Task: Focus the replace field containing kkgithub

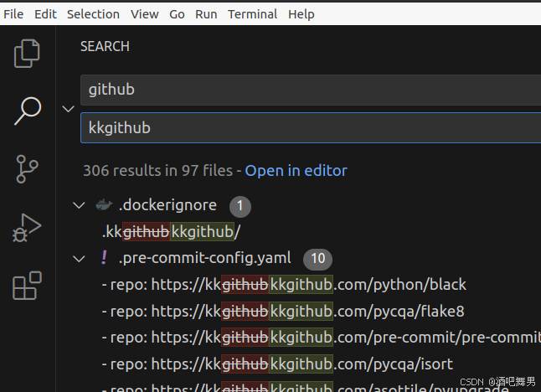Action: tap(311, 127)
